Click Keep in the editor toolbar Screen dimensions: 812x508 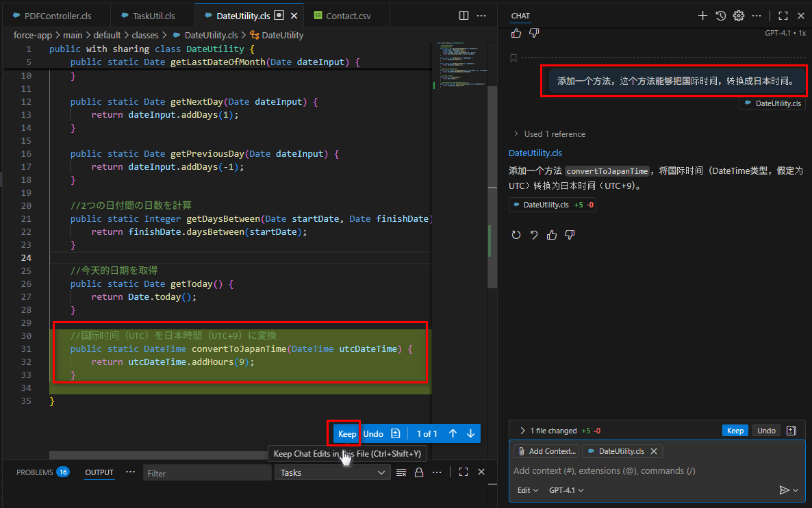pos(347,433)
